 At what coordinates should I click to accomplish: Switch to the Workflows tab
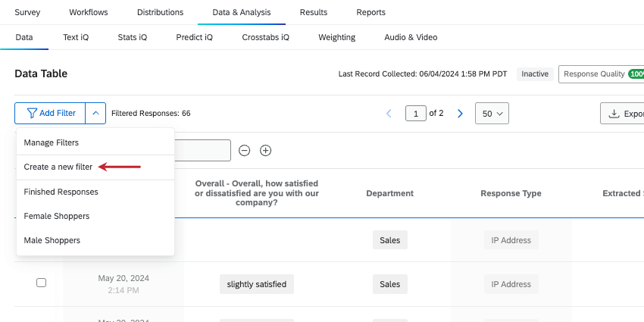tap(89, 12)
